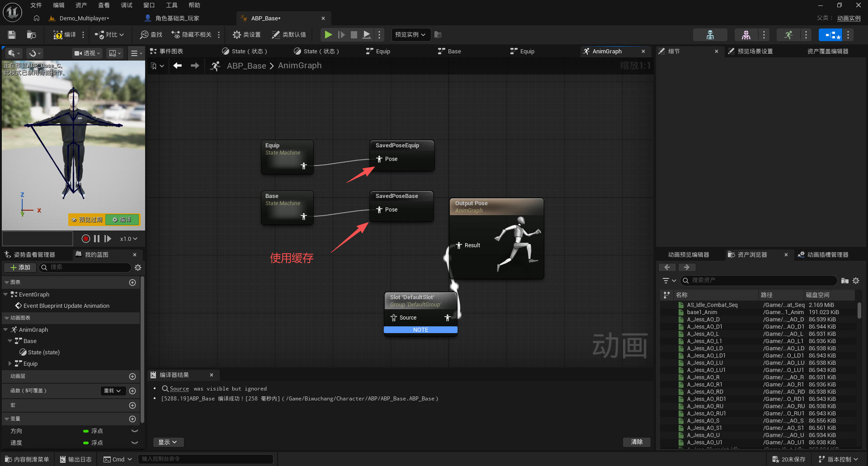The image size is (868, 466).
Task: Click the 添加 add button in My Blueprint
Action: click(20, 268)
